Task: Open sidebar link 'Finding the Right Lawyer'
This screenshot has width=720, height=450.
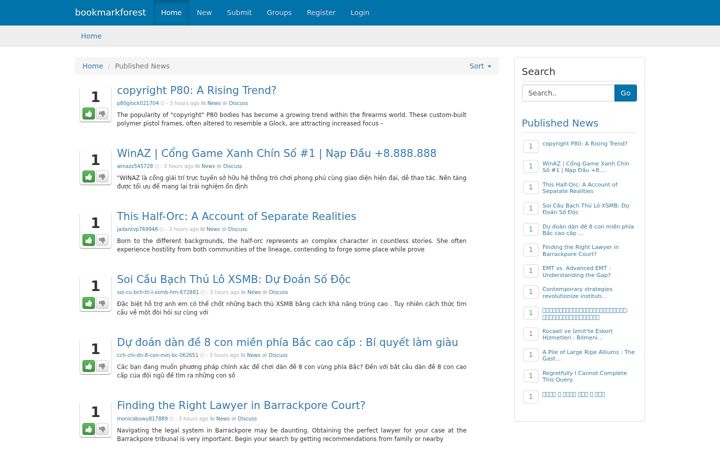Action: [x=580, y=250]
